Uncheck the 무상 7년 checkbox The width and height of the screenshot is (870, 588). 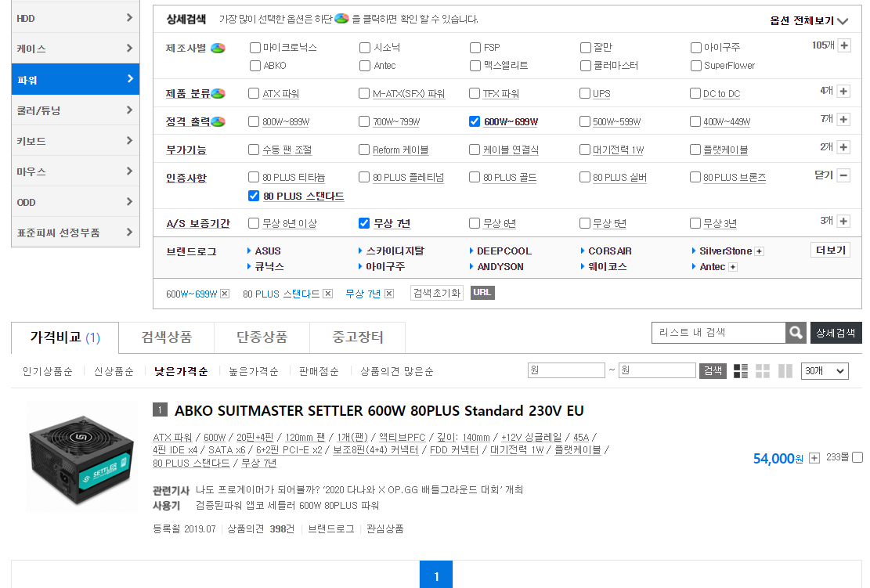coord(364,223)
